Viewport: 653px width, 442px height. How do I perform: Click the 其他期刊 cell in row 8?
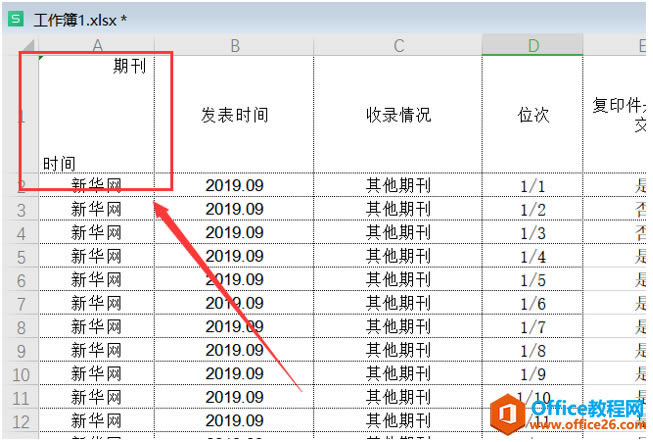(398, 327)
